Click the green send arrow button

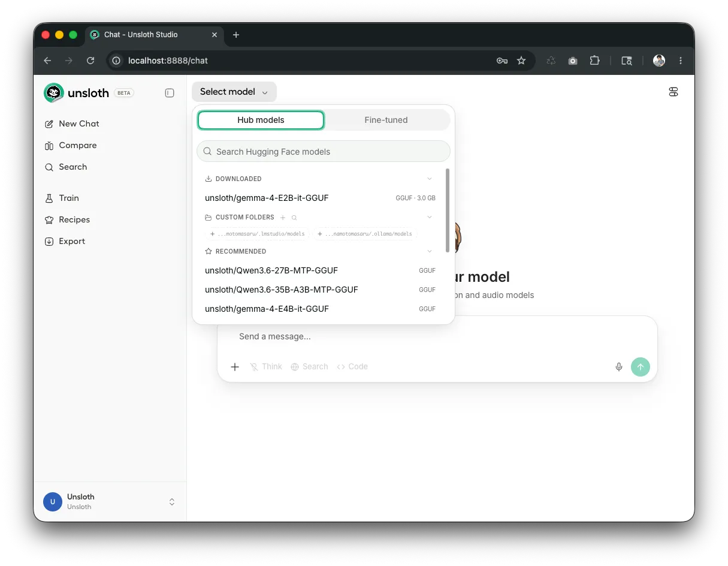point(641,367)
